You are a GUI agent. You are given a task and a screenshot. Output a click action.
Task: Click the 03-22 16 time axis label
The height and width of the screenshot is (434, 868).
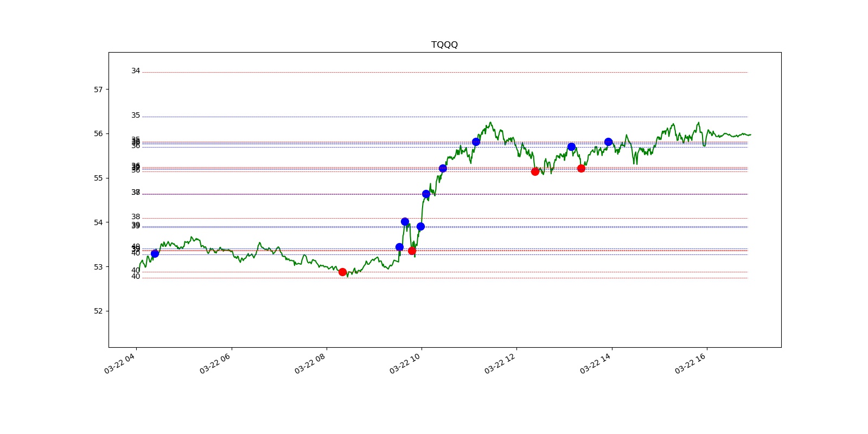[x=691, y=363]
